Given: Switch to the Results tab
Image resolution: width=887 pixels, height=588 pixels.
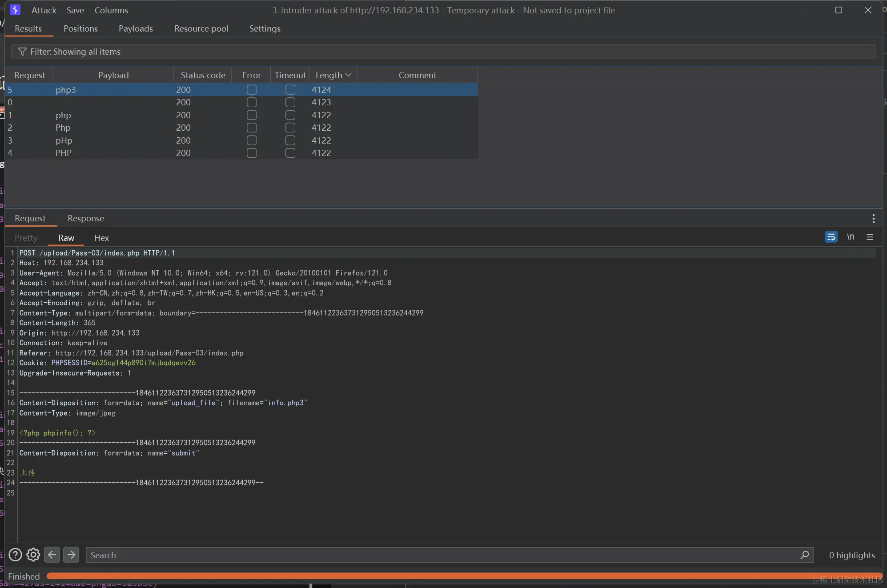Looking at the screenshot, I should click(x=28, y=28).
